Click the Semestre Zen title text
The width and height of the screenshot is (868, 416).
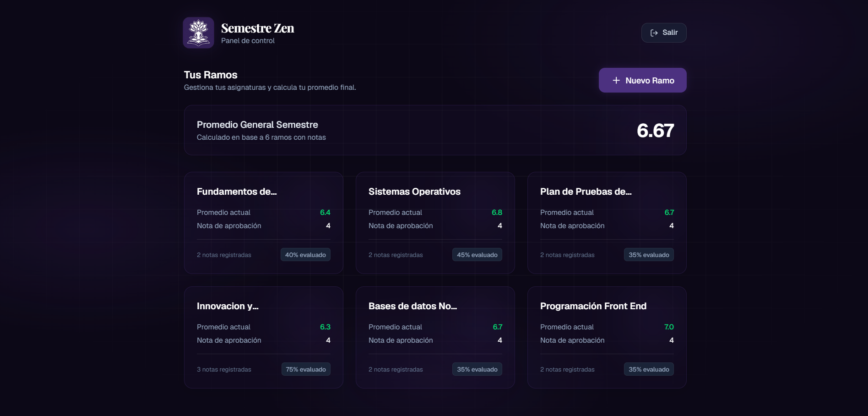point(257,28)
